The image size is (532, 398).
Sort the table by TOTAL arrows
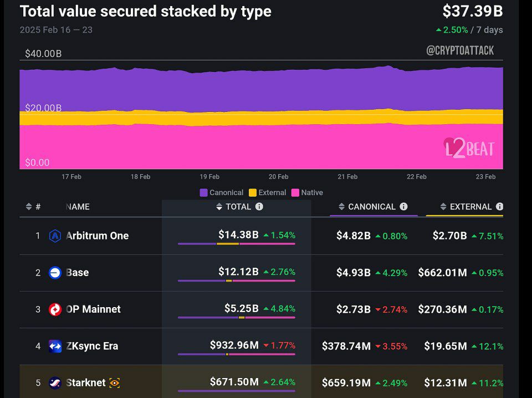coord(219,207)
